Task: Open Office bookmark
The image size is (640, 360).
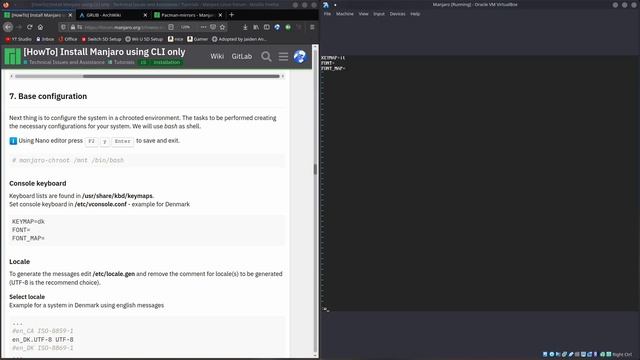Action: click(x=68, y=39)
